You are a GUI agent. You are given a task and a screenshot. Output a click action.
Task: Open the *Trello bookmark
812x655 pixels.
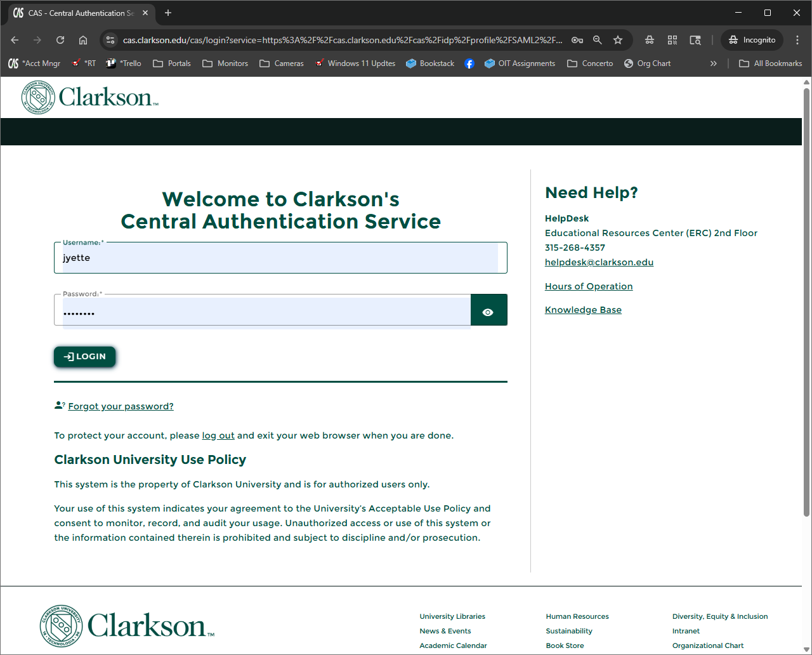click(124, 63)
